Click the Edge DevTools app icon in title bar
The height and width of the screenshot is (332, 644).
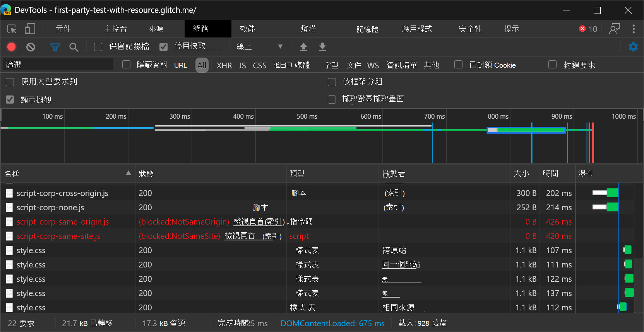(x=7, y=10)
